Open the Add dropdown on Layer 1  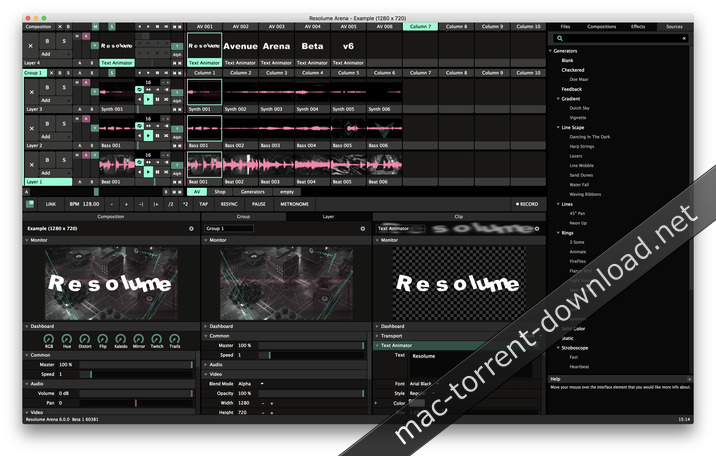(56, 173)
